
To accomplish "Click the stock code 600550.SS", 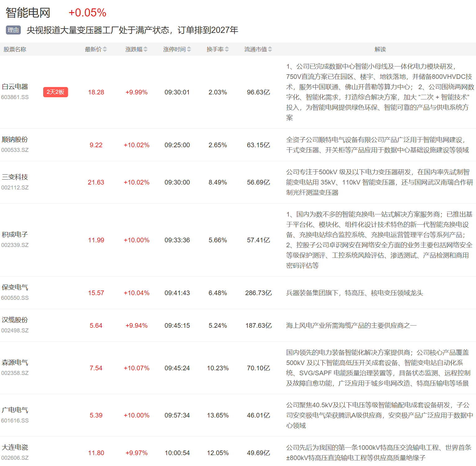I will click(x=15, y=298).
